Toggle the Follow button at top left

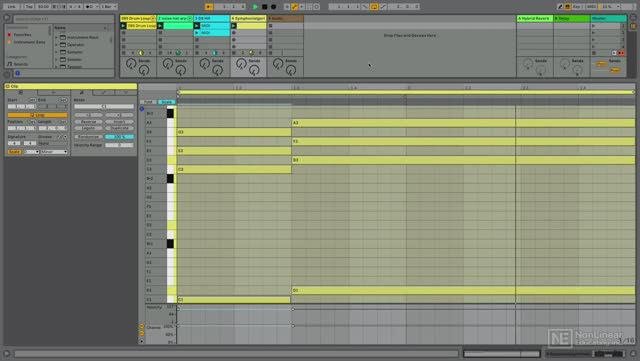click(x=208, y=7)
